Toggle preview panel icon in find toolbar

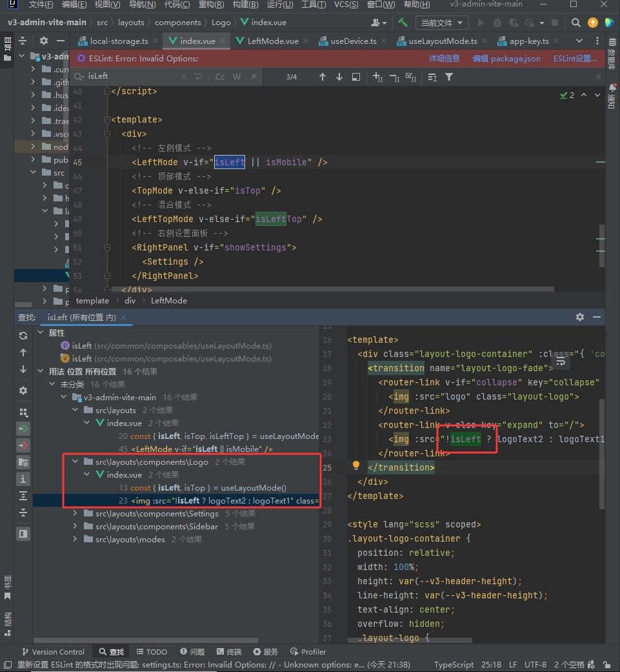coord(23,534)
